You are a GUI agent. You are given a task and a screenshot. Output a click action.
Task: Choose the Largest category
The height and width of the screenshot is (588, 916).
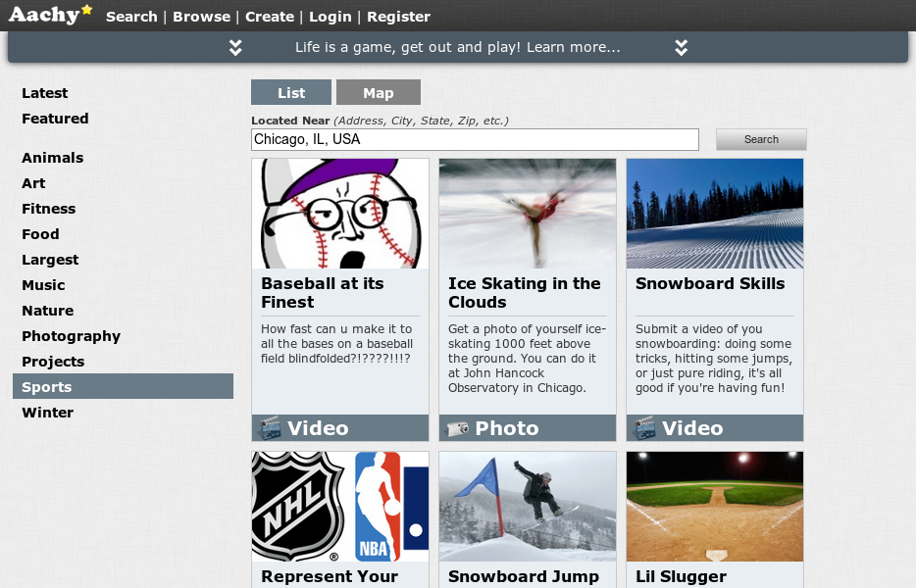click(50, 260)
